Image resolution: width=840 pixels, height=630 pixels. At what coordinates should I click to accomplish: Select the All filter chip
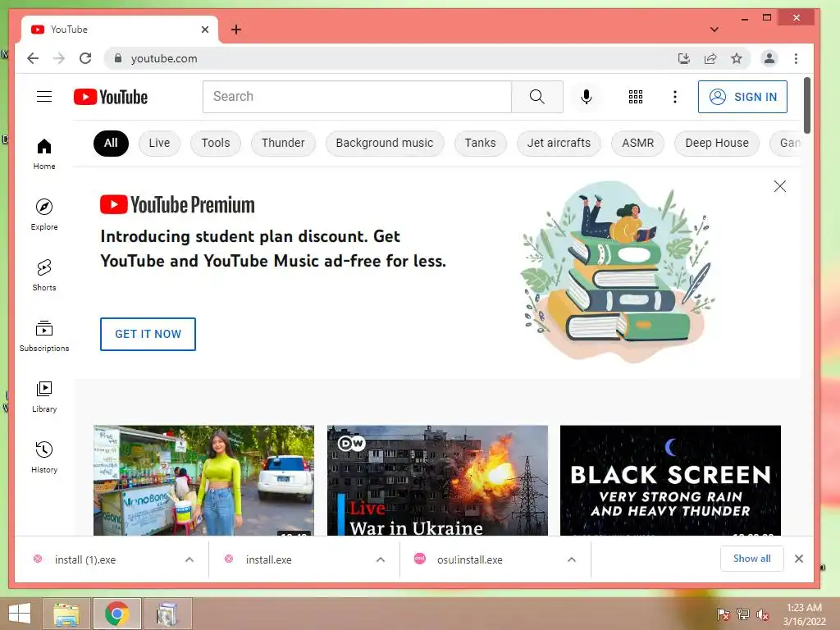click(x=111, y=143)
